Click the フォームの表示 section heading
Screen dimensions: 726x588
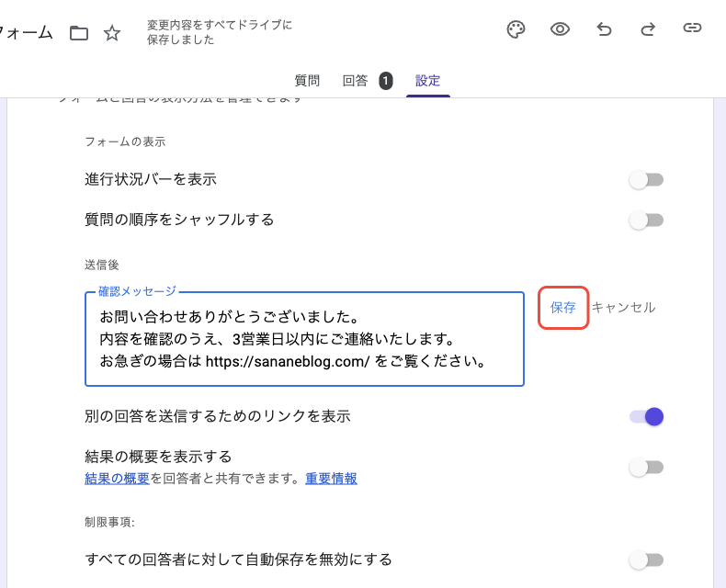coord(125,141)
